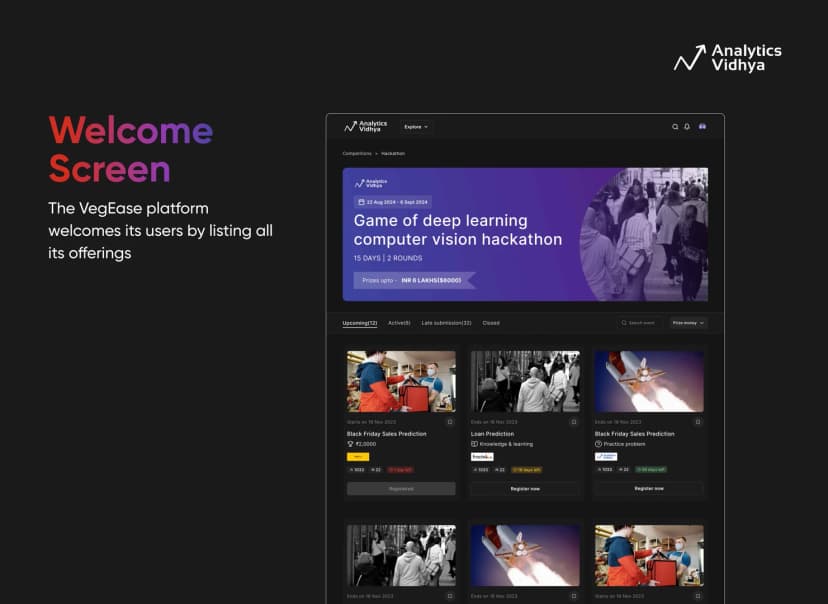This screenshot has width=828, height=604.
Task: Click the red 1 day left badge
Action: [x=400, y=470]
